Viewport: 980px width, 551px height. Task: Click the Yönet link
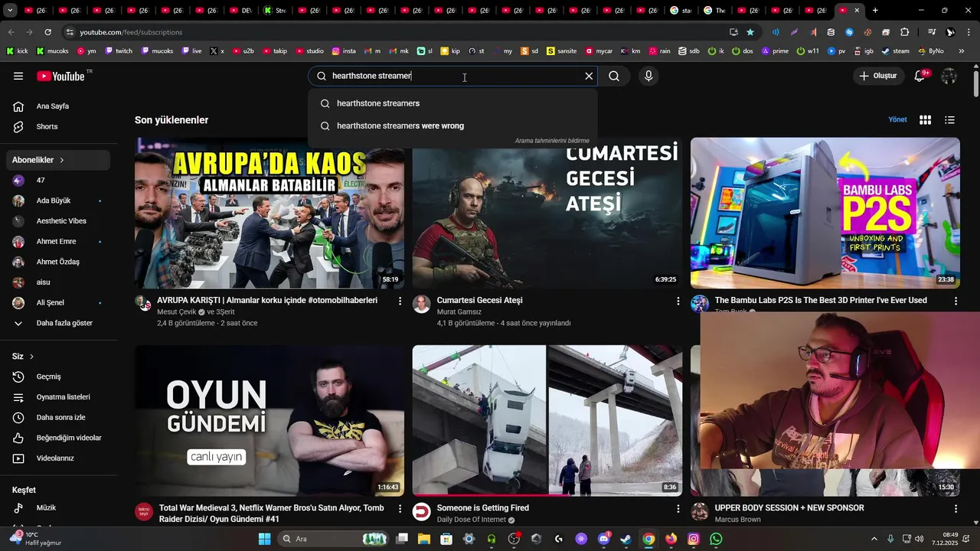897,120
